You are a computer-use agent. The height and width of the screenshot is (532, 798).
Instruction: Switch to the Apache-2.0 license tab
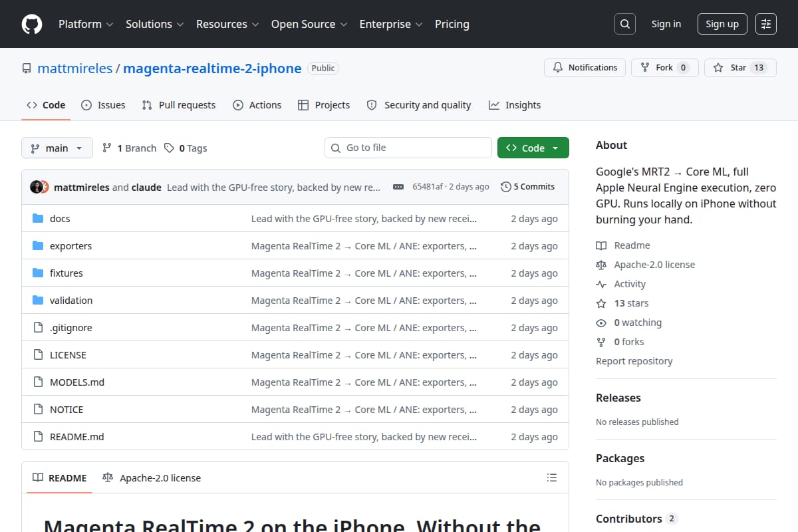pos(152,477)
